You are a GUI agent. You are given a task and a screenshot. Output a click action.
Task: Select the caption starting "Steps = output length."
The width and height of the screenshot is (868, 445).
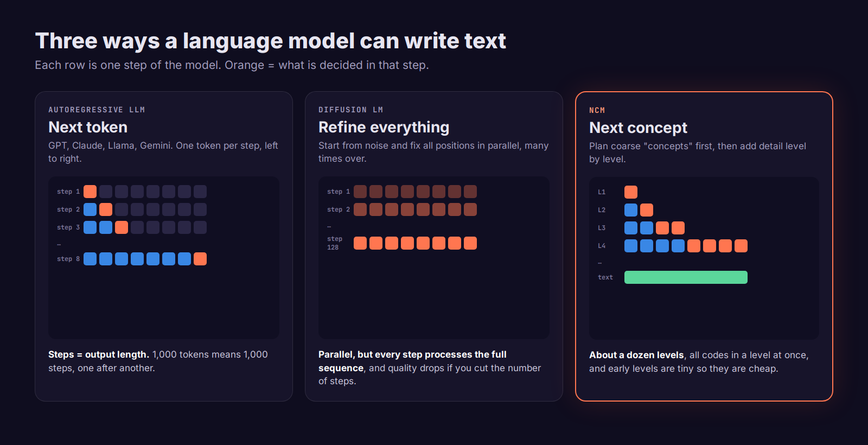coord(158,361)
